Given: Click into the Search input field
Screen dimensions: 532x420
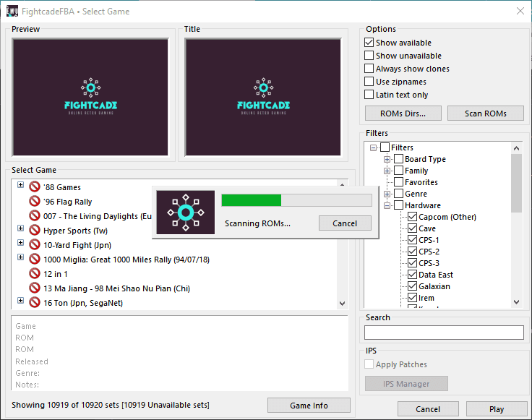Looking at the screenshot, I should tap(444, 333).
